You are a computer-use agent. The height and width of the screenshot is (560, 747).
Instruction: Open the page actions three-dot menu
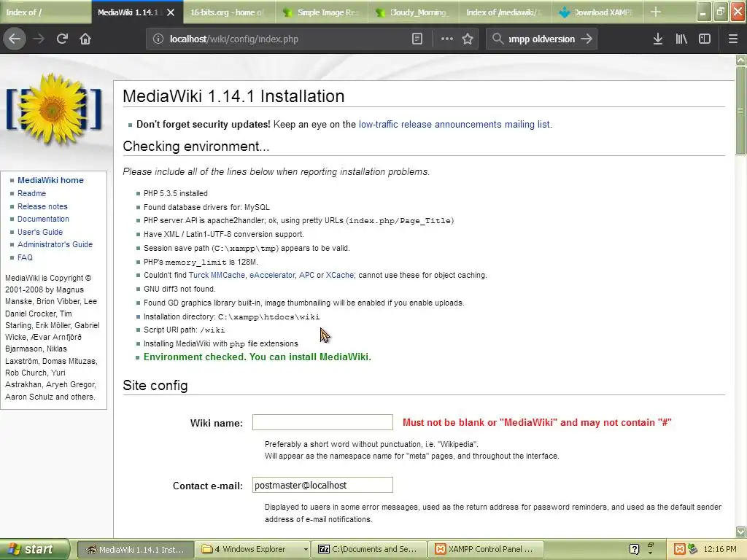coord(447,39)
